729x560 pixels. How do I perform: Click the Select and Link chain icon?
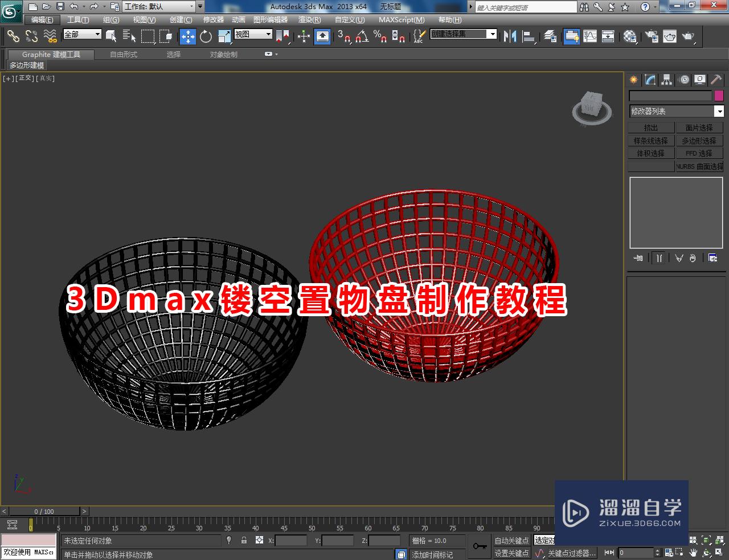pos(13,36)
